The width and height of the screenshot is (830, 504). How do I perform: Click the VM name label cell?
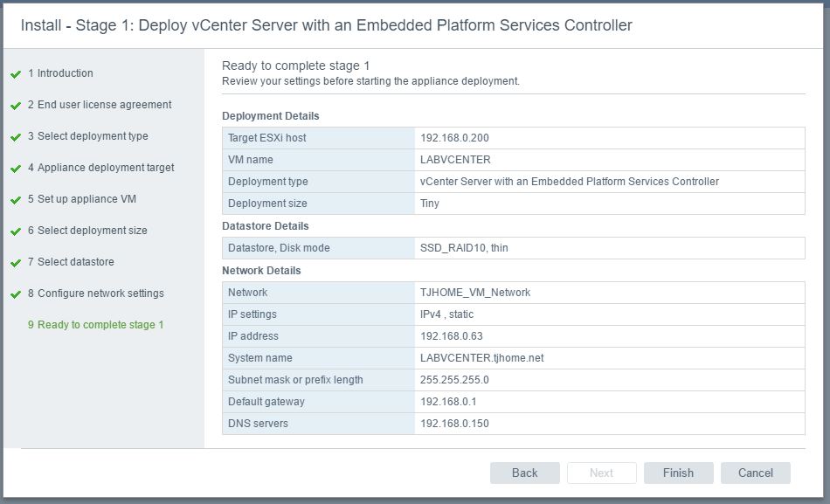coord(319,159)
